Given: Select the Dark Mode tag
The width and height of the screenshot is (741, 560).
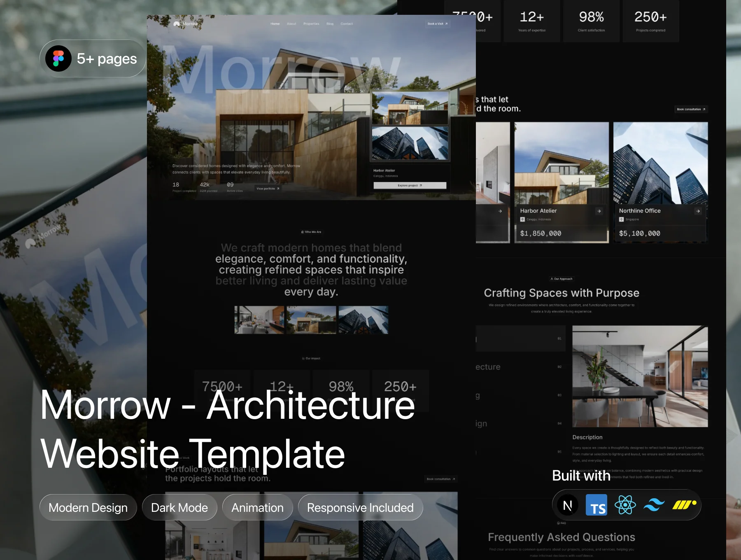Looking at the screenshot, I should [x=179, y=508].
